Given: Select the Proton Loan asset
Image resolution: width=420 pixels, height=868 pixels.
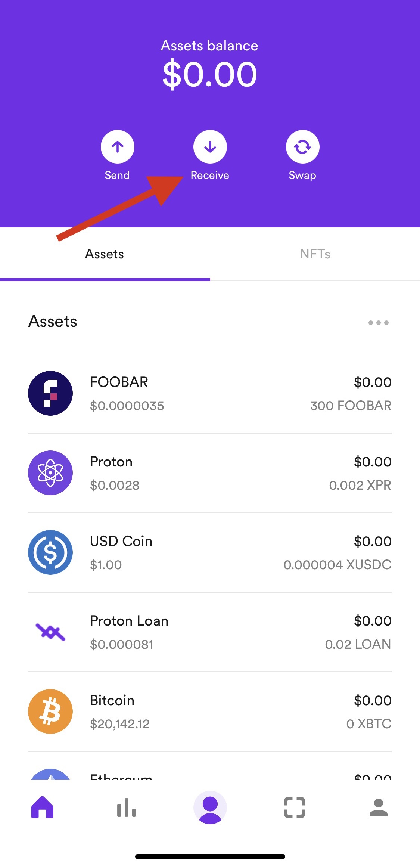Looking at the screenshot, I should [210, 632].
